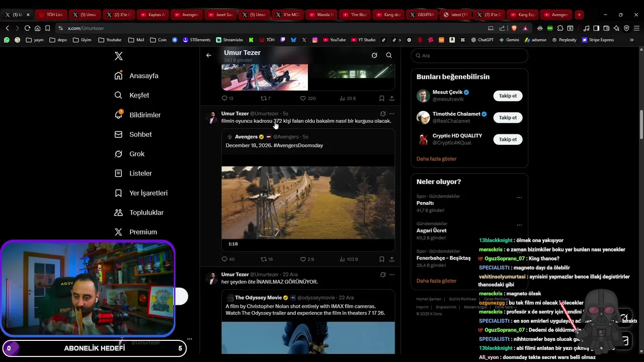
Task: Play the Avengers Doomsday video thumbnail
Action: click(308, 203)
